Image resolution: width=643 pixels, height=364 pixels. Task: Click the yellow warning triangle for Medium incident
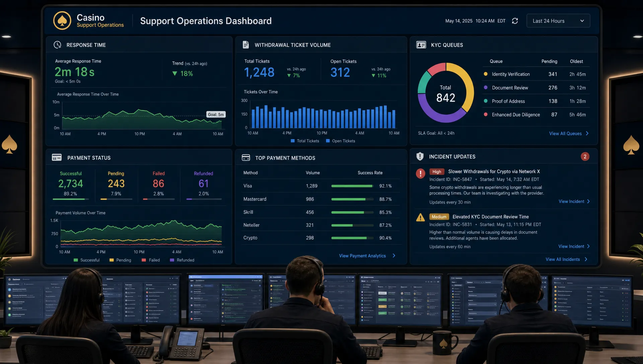420,217
